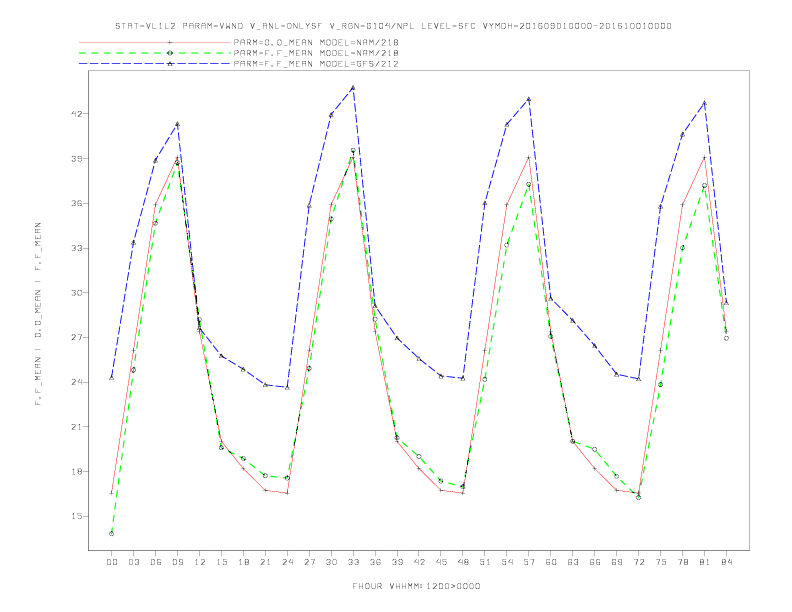Click x-axis forecast hour label 84
This screenshot has width=792, height=612.
click(x=726, y=562)
